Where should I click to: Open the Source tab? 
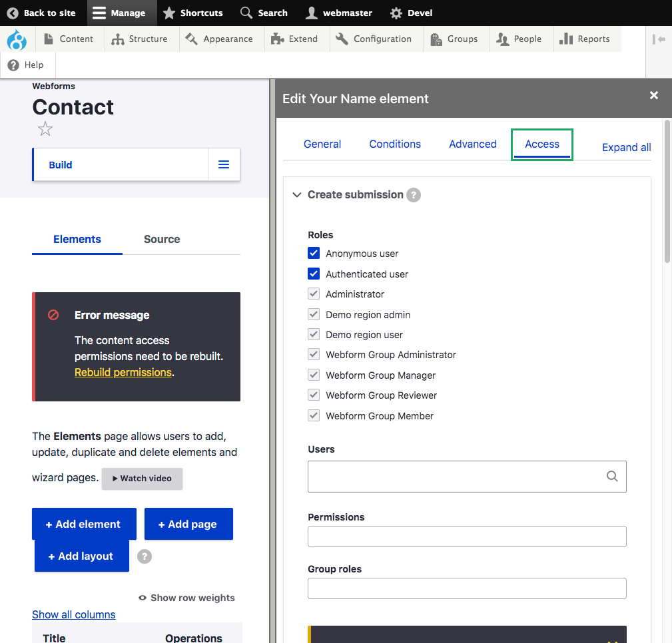162,239
